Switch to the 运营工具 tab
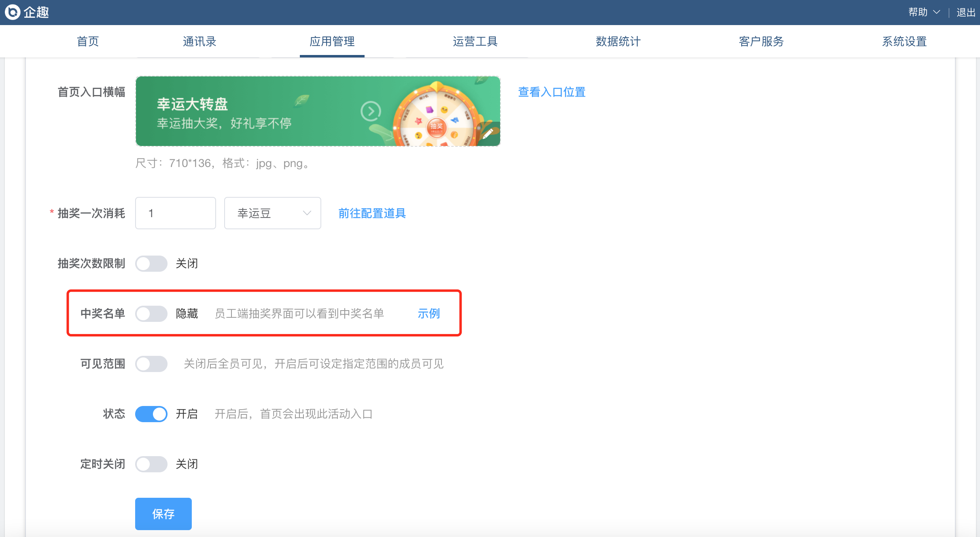Screen dimensions: 980x537 475,41
